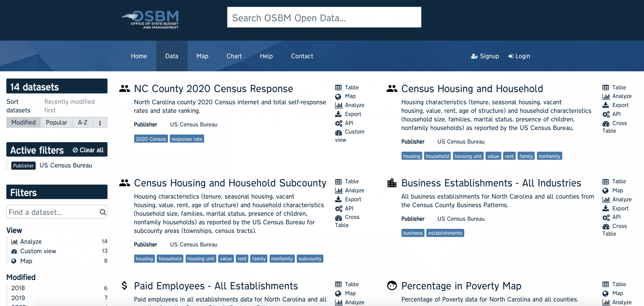This screenshot has height=306, width=644.
Task: Clear all active filters
Action: point(88,150)
